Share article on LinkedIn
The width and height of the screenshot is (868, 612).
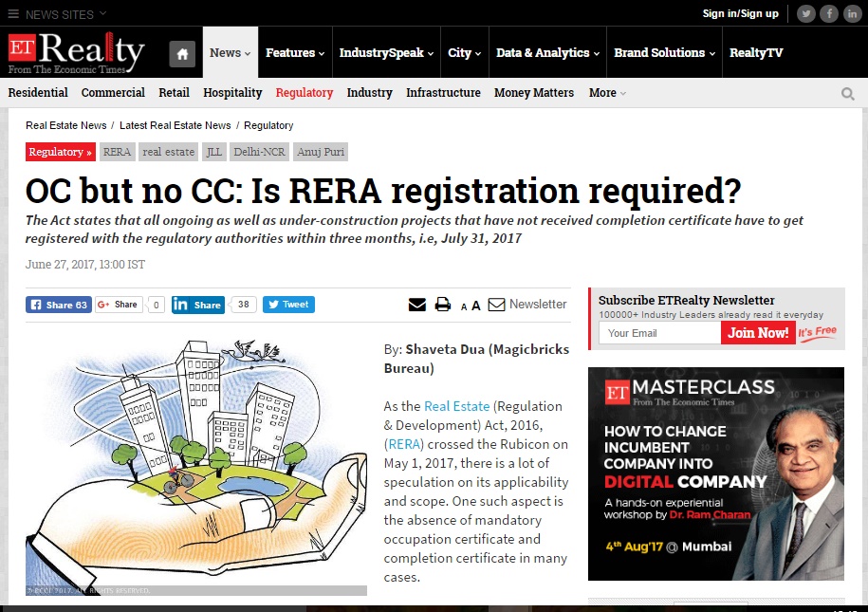(198, 305)
